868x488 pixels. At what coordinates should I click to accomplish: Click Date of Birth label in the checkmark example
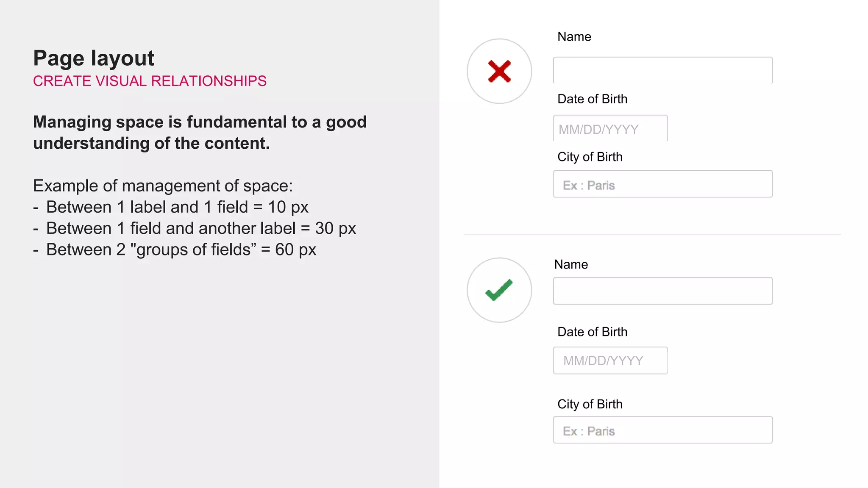(x=592, y=332)
